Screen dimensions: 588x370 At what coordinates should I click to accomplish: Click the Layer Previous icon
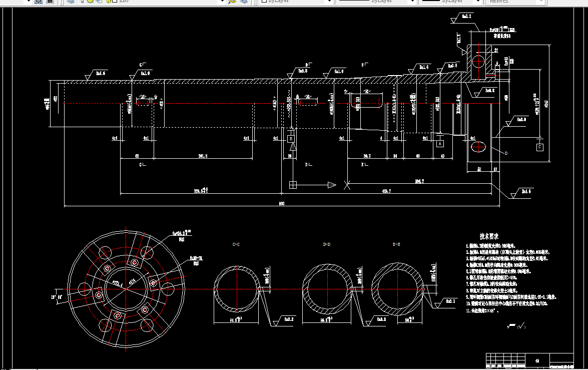(x=244, y=2)
